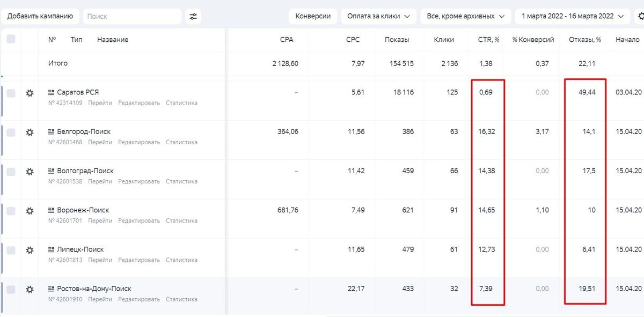
Task: Click Перейти under Саратов РСЯ
Action: (x=100, y=103)
